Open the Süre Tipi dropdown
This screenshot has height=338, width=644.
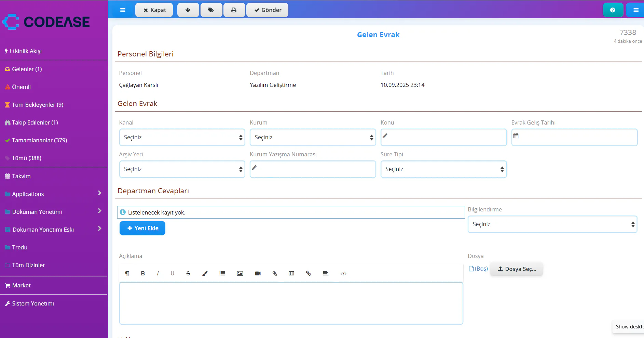[444, 169]
